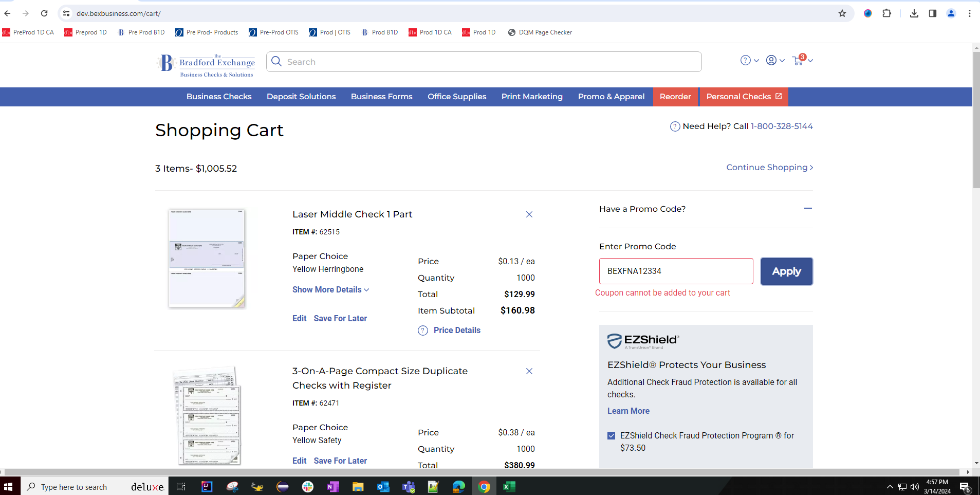This screenshot has height=495, width=980.
Task: Click Save For Later on Laser Middle Check
Action: [x=340, y=319]
